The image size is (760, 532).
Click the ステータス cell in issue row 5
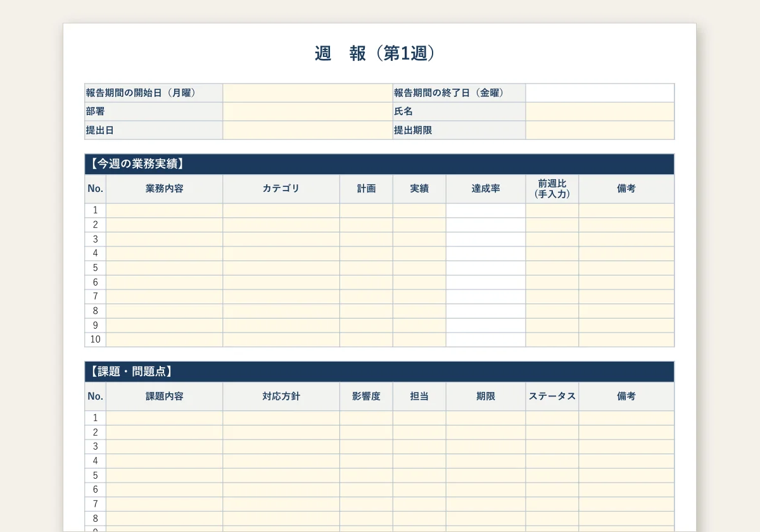tap(552, 476)
